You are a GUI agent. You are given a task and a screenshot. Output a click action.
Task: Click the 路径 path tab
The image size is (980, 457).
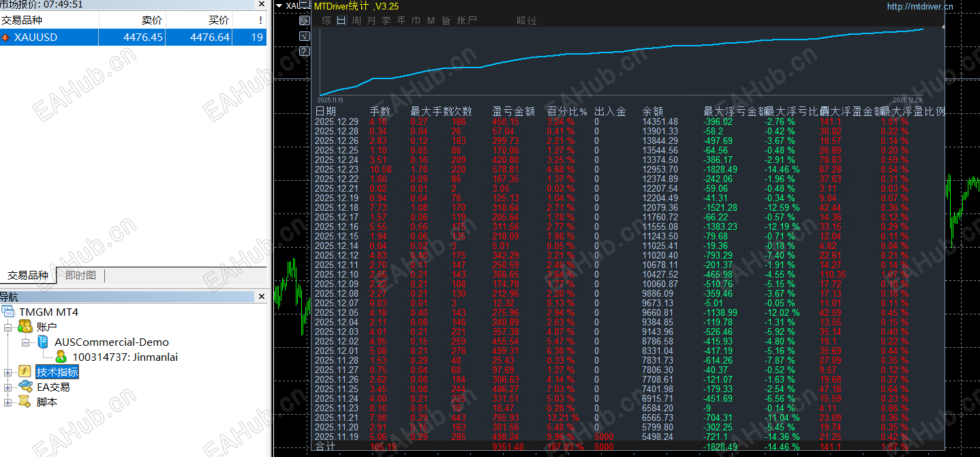pyautogui.click(x=527, y=20)
